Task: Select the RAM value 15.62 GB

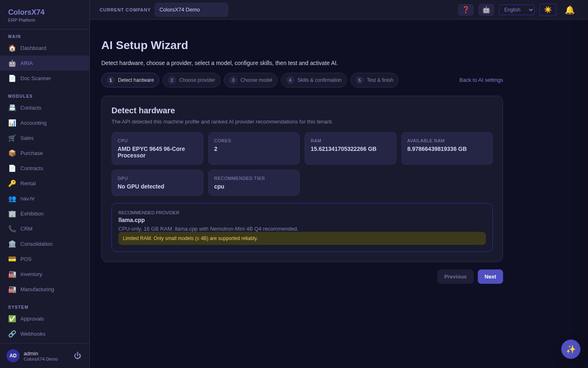Action: pos(343,149)
